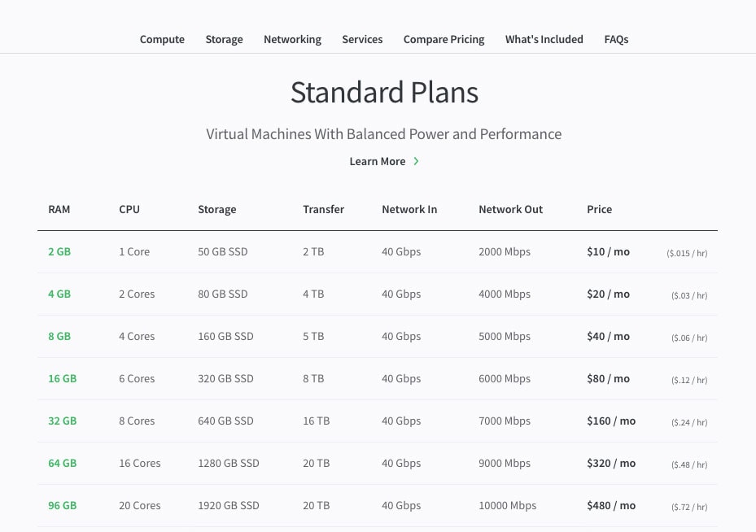Image resolution: width=756 pixels, height=532 pixels.
Task: Open the Storage navigation tab
Action: (225, 40)
